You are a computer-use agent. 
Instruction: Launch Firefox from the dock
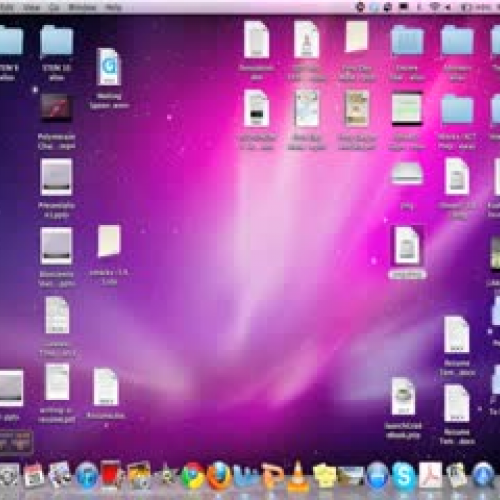[x=219, y=476]
